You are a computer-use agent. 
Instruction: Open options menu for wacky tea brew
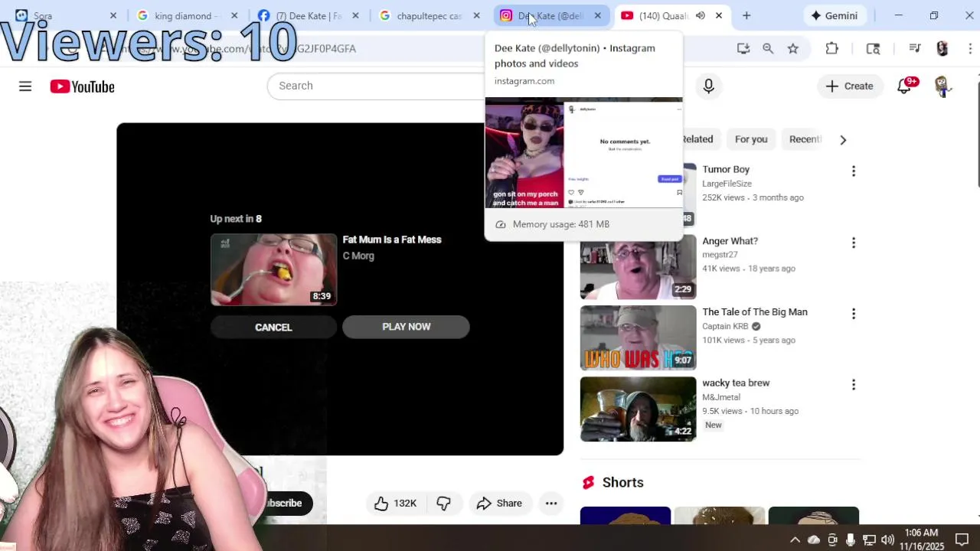click(854, 385)
